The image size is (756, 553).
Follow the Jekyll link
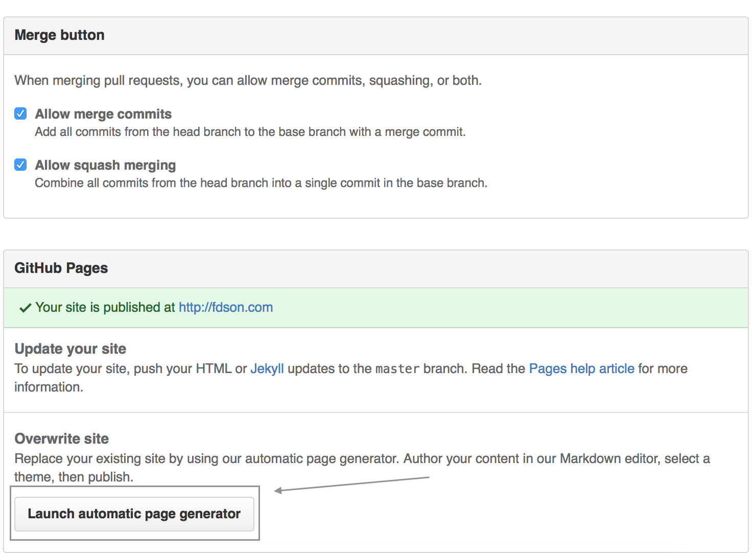point(267,368)
